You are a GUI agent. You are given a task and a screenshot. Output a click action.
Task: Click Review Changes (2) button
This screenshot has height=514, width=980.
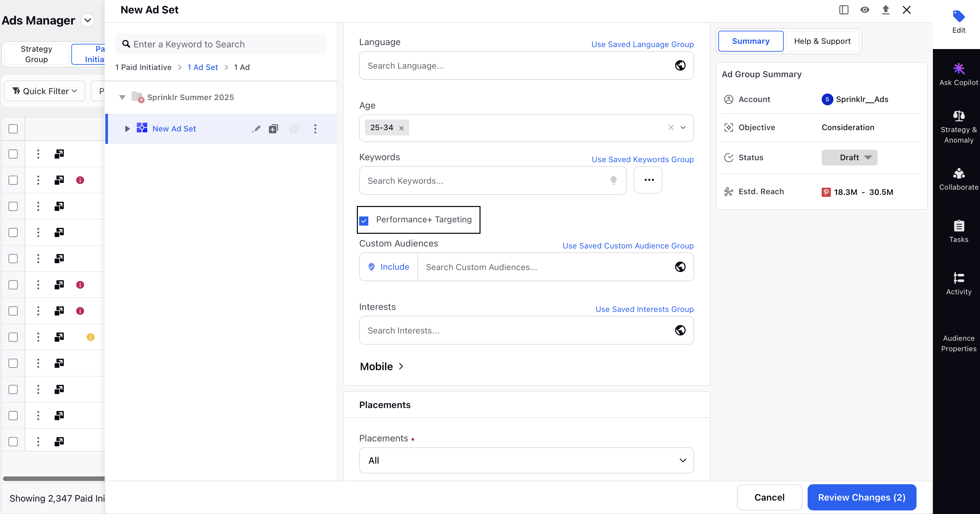click(x=861, y=497)
